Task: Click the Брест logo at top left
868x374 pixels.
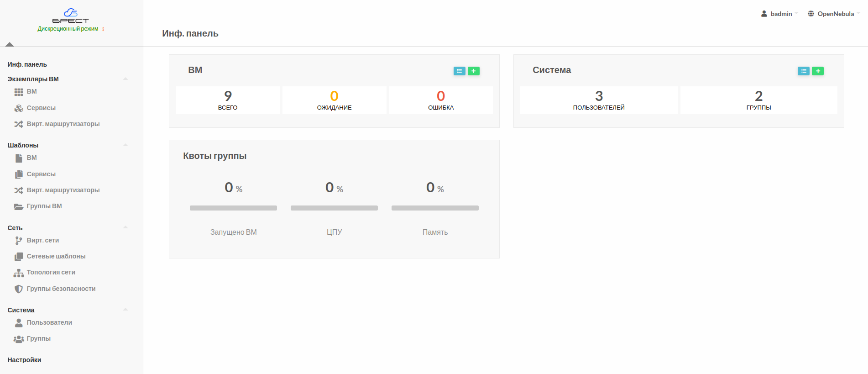Action: (70, 16)
